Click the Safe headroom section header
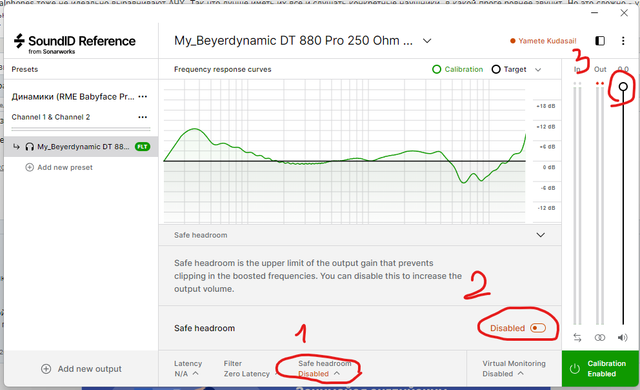The height and width of the screenshot is (390, 640). pyautogui.click(x=360, y=235)
